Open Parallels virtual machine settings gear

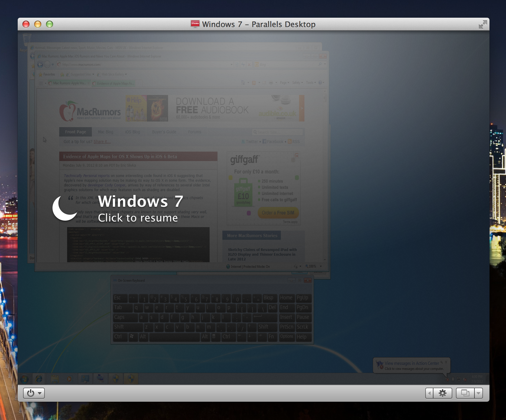tap(443, 393)
